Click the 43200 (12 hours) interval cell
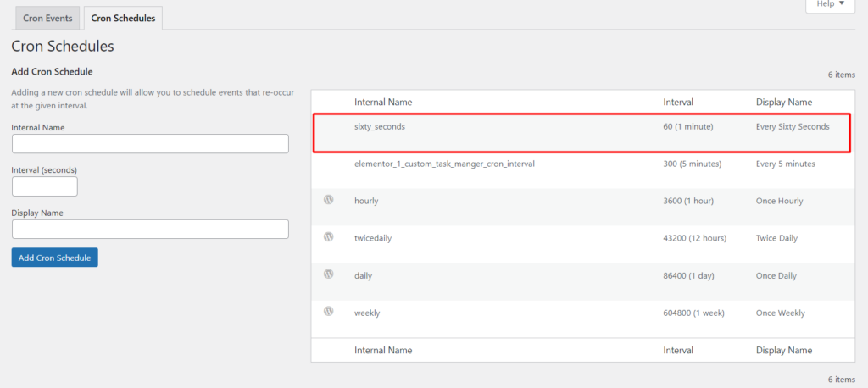Screen dimensions: 868x388 click(x=695, y=239)
